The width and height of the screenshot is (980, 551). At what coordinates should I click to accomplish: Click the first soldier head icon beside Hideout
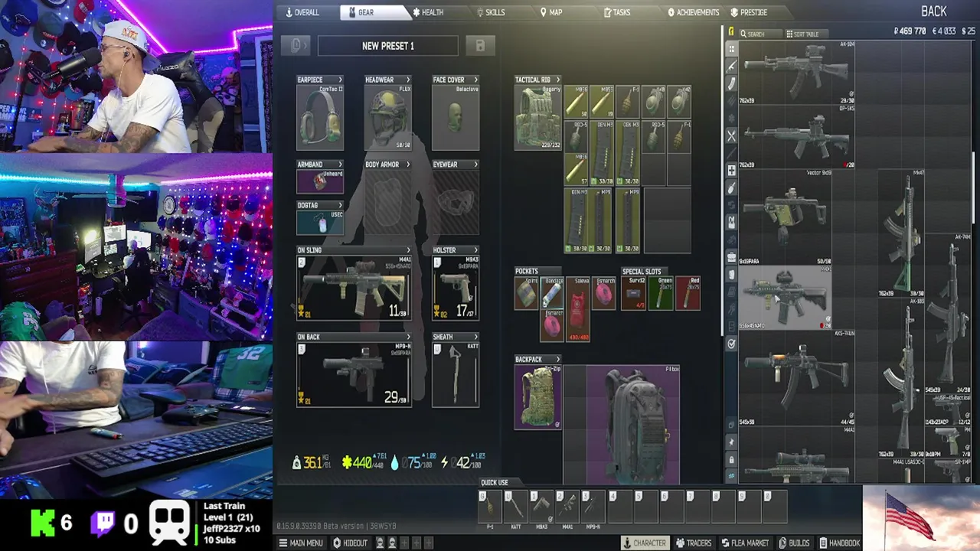[x=379, y=543]
